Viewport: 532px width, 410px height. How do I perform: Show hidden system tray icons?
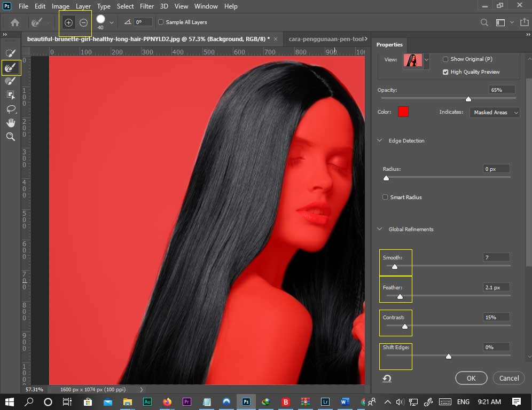[x=387, y=402]
